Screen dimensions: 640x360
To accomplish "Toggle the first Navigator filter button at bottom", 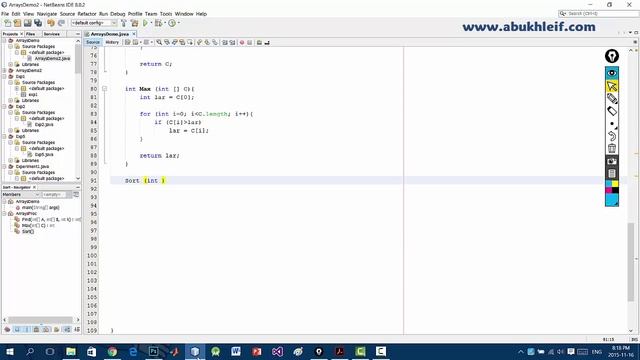I will pos(7,329).
